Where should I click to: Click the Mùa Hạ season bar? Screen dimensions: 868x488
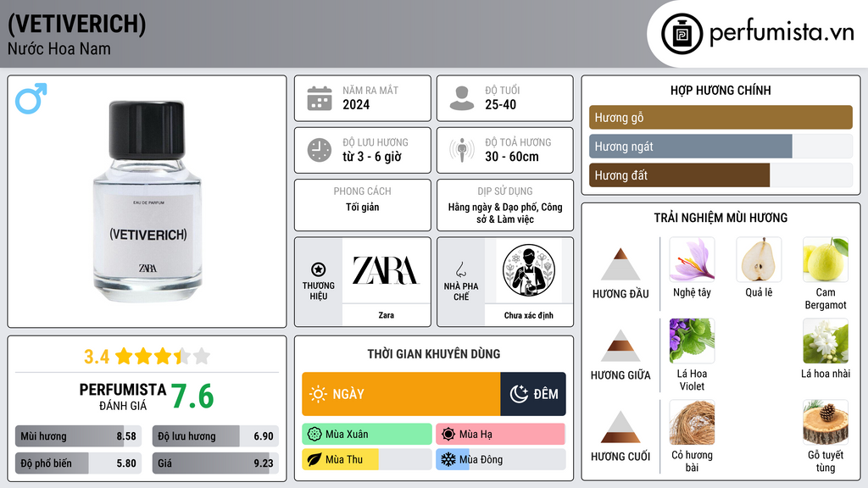click(x=500, y=435)
